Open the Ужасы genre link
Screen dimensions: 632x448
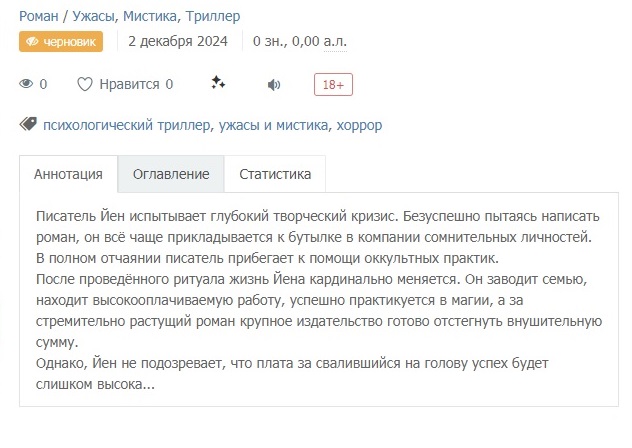[94, 16]
